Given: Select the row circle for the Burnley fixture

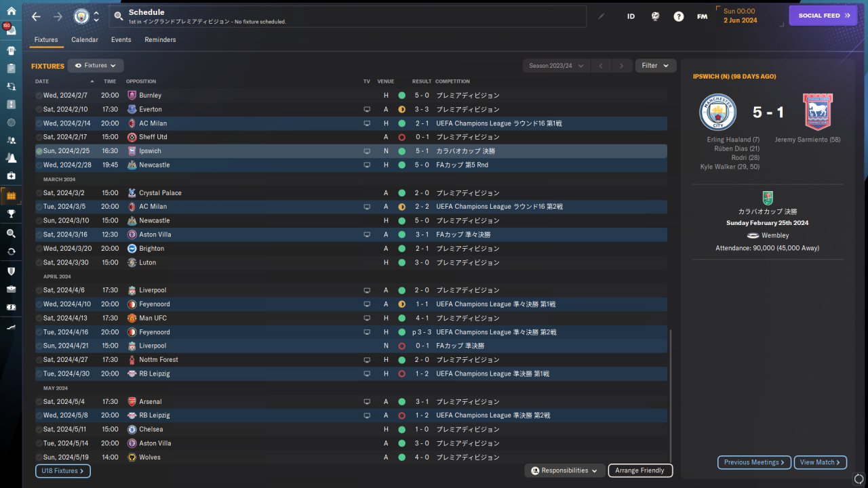Looking at the screenshot, I should pyautogui.click(x=39, y=96).
